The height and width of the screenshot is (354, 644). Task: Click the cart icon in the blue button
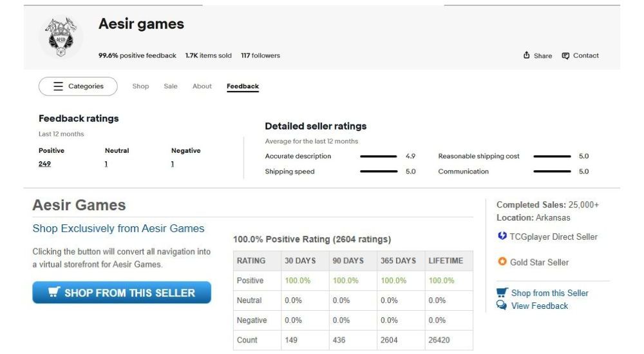pyautogui.click(x=54, y=291)
